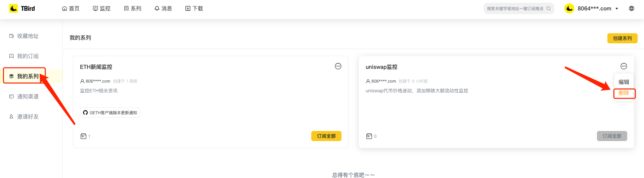Click the 创建系列 button

pyautogui.click(x=622, y=38)
